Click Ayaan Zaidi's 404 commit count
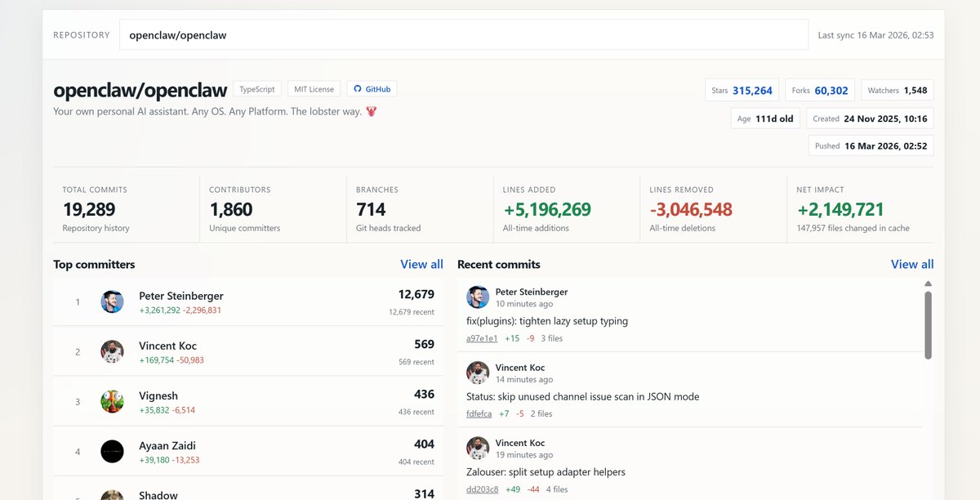 click(x=424, y=444)
